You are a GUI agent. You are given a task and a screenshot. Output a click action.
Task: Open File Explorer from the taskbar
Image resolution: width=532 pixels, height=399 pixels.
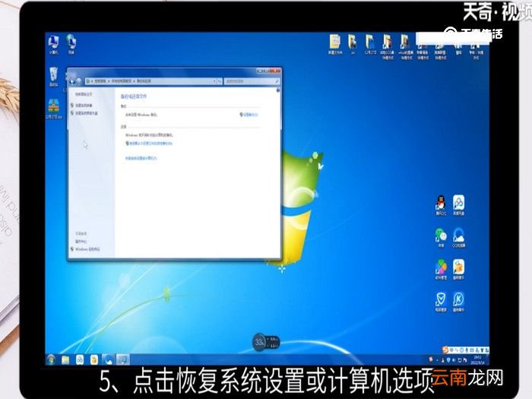coord(65,359)
